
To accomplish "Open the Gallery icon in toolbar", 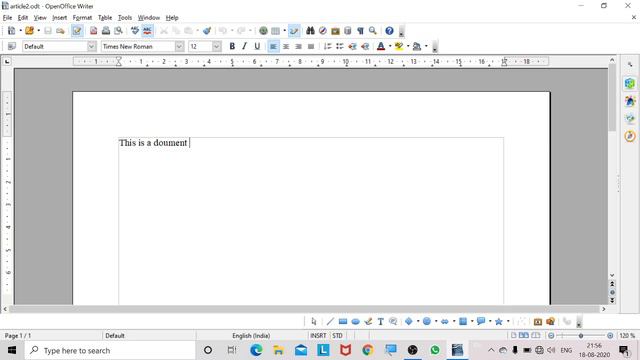I will (336, 31).
